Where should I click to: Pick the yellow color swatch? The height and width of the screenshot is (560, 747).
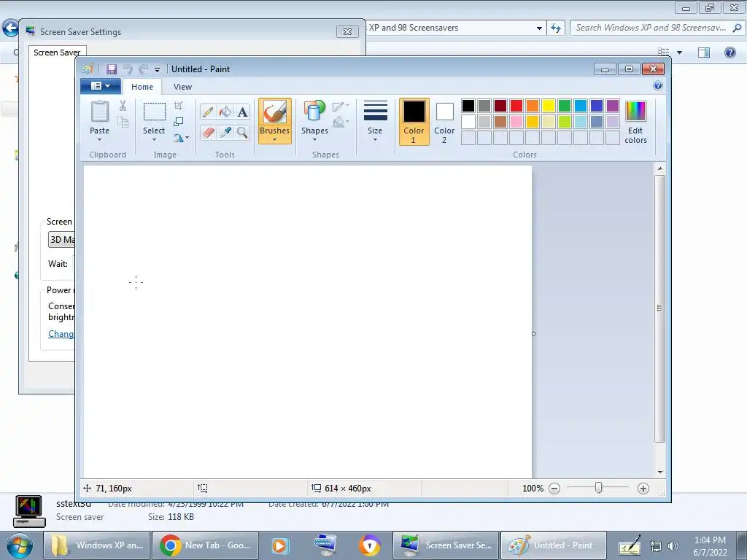(x=549, y=106)
